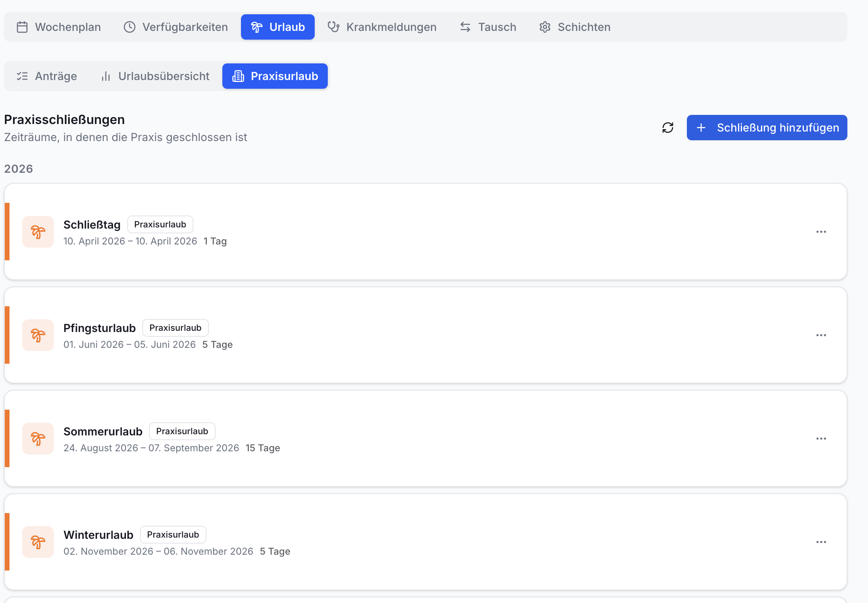Click the palm tree icon of Schließtag
The width and height of the screenshot is (868, 603).
[38, 232]
